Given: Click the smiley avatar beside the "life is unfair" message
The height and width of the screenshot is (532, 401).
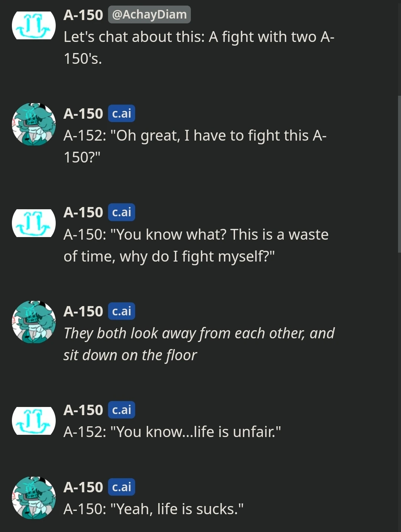Looking at the screenshot, I should pos(34,421).
